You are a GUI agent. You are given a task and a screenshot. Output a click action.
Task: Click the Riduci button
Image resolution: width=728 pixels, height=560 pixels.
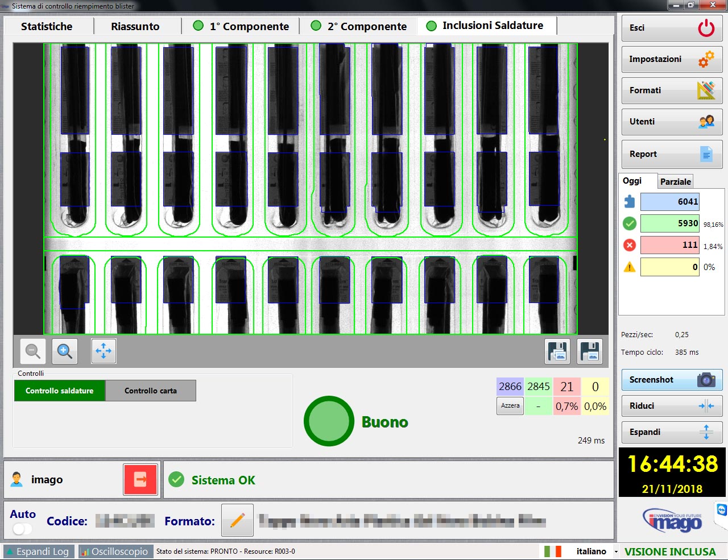[x=672, y=406]
